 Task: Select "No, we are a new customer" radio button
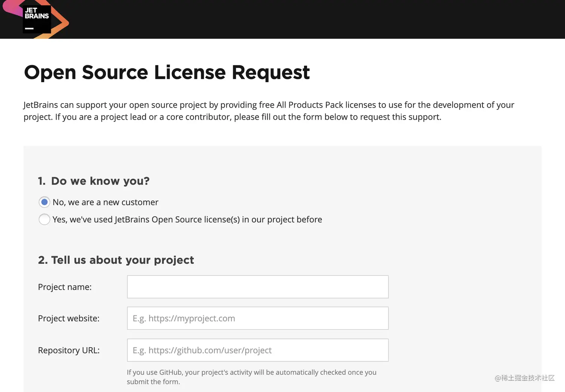pos(44,202)
